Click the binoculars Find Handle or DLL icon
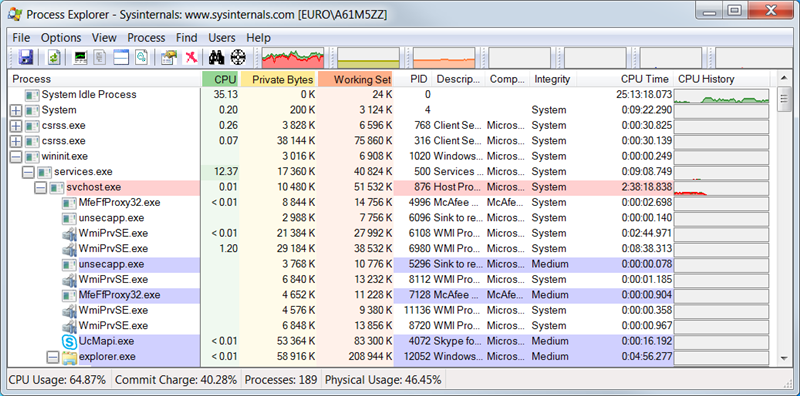This screenshot has width=800, height=396. click(217, 57)
